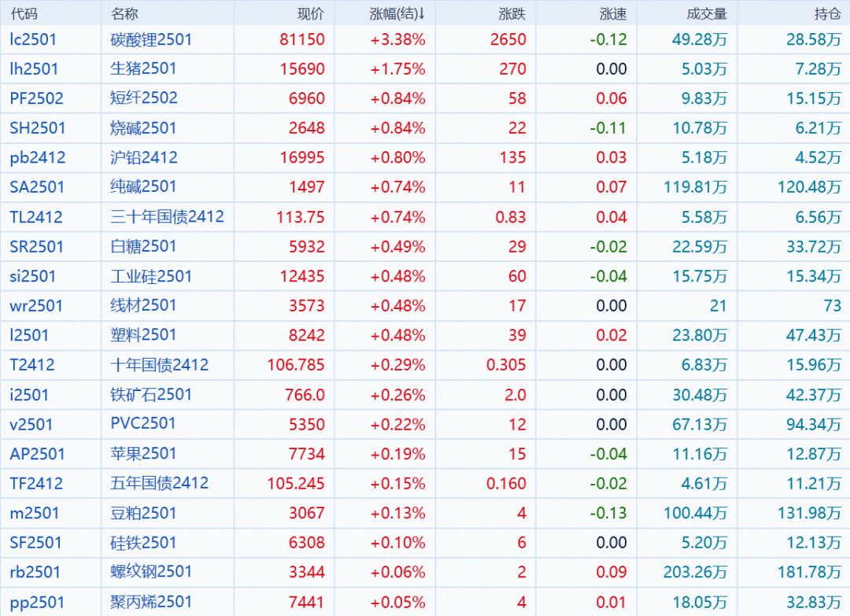850x616 pixels.
Task: Open 三十年国债2412 contract
Action: 167,216
